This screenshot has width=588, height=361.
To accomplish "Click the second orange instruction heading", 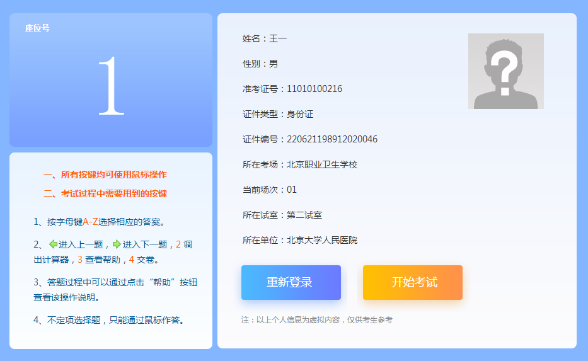I will [105, 193].
